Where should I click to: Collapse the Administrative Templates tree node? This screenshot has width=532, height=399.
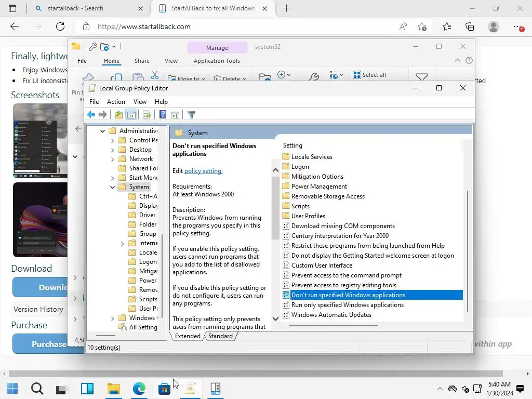(x=102, y=131)
